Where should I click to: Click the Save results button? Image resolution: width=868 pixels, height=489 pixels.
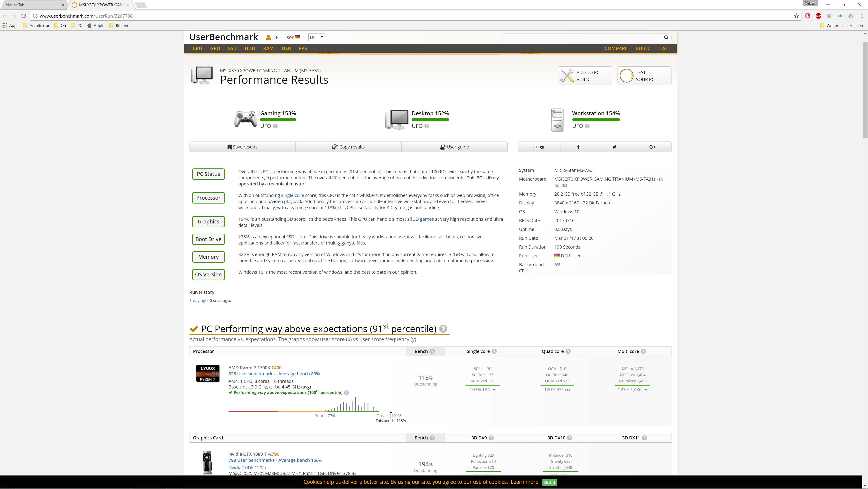242,147
